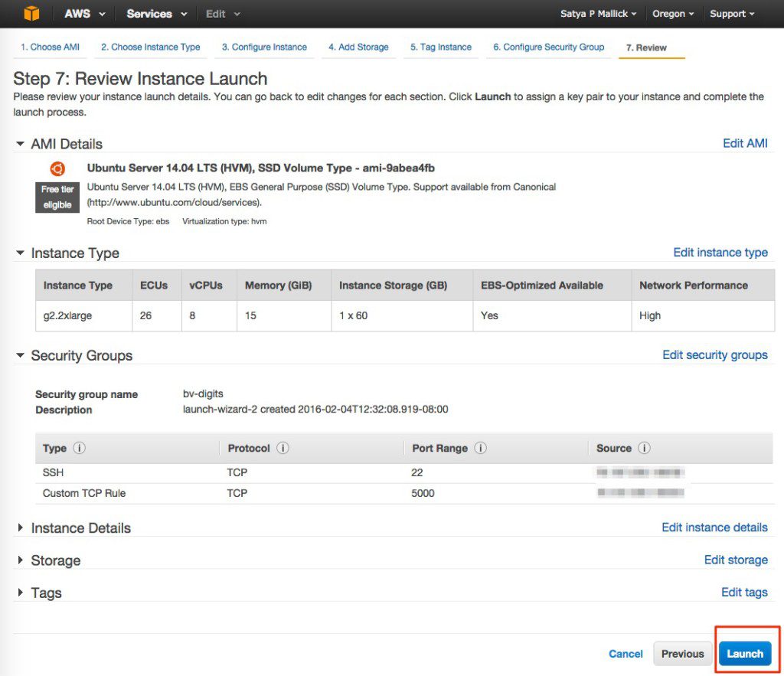Expand the Storage section

21,560
